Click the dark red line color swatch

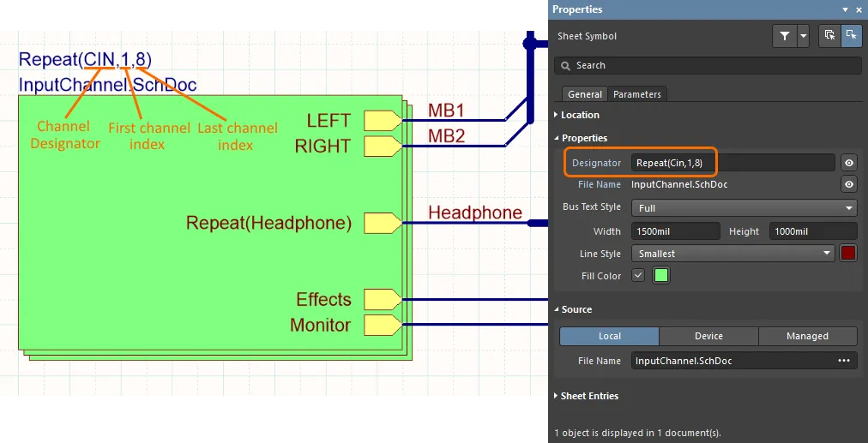point(848,254)
